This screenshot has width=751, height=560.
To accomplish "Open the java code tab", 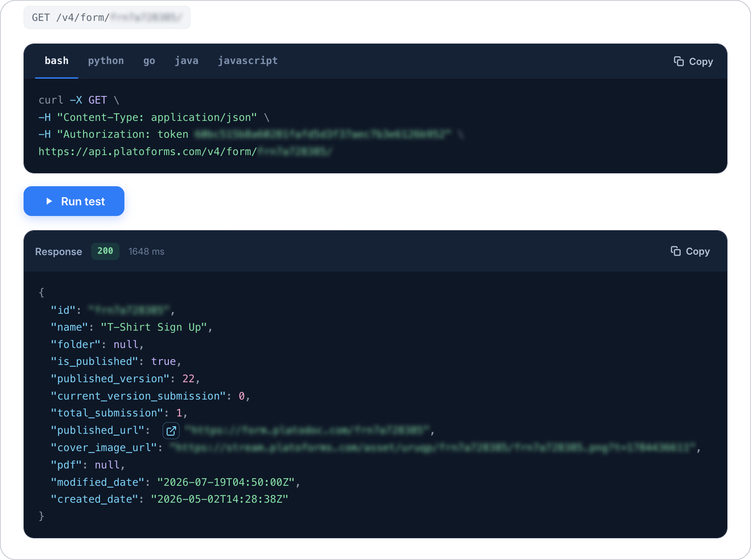I will click(x=187, y=61).
